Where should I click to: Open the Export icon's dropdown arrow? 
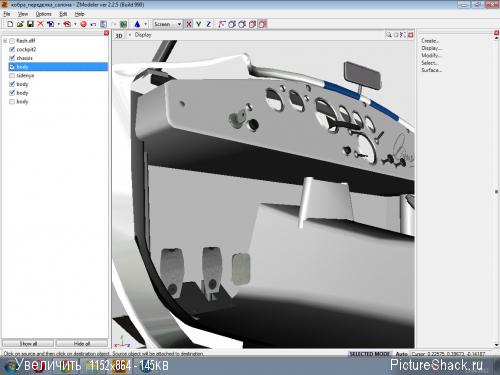point(75,24)
